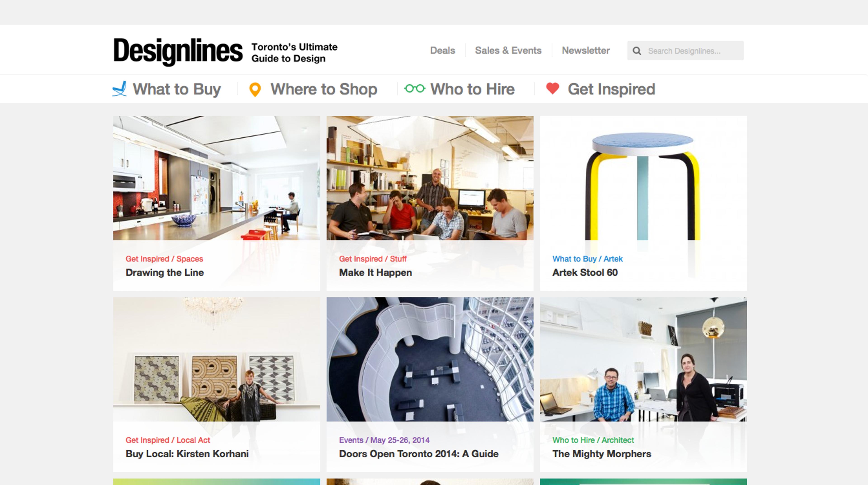Open the Drawing the Line kitchen photo
Viewport: 868px width, 485px height.
(216, 178)
